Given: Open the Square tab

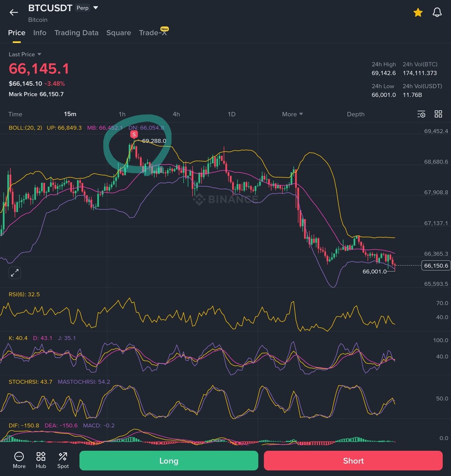Looking at the screenshot, I should point(119,33).
